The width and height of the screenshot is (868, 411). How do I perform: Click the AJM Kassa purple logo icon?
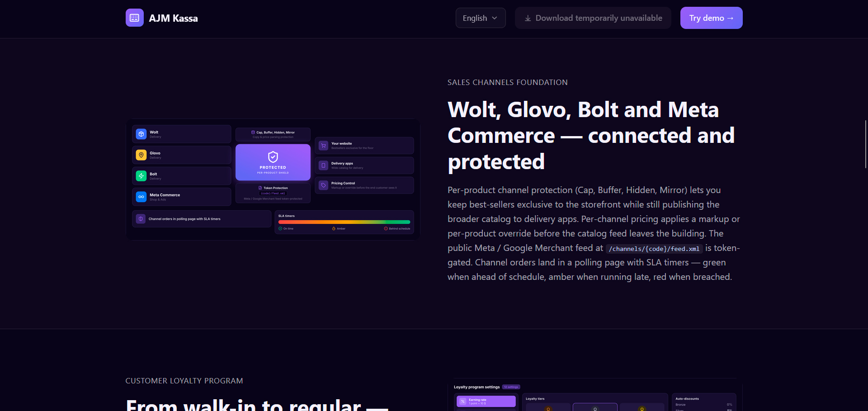pyautogui.click(x=135, y=18)
